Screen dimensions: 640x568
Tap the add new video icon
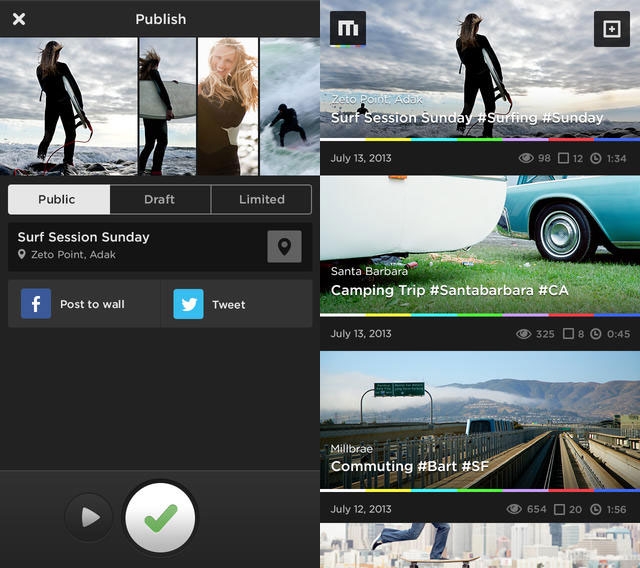[x=610, y=29]
